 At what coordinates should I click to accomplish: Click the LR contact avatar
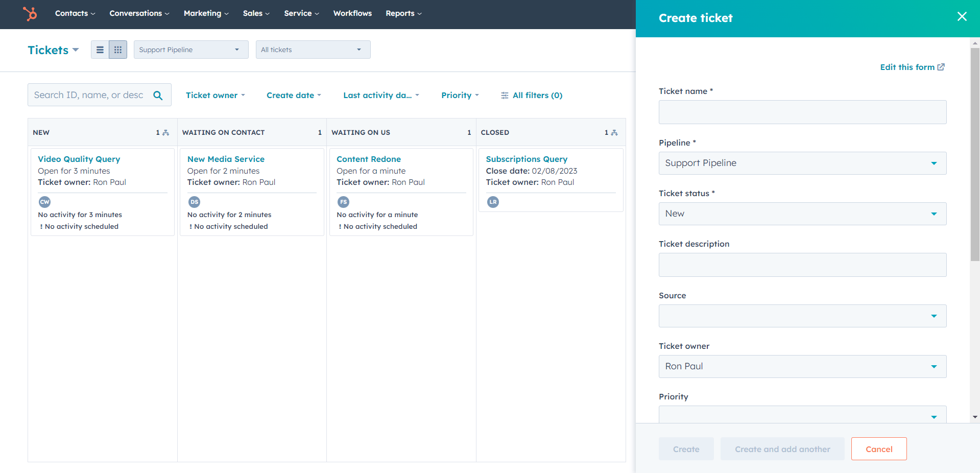click(493, 202)
